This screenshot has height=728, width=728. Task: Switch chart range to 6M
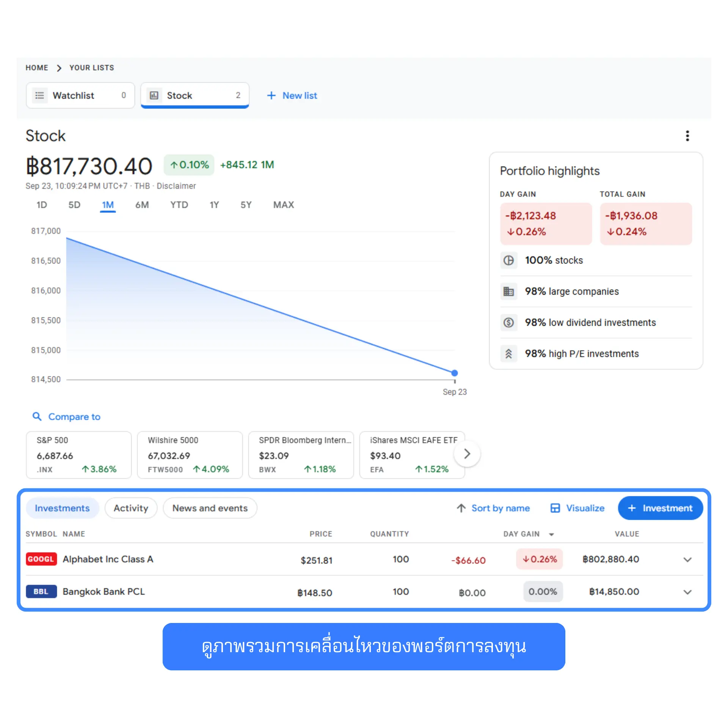[x=142, y=205]
